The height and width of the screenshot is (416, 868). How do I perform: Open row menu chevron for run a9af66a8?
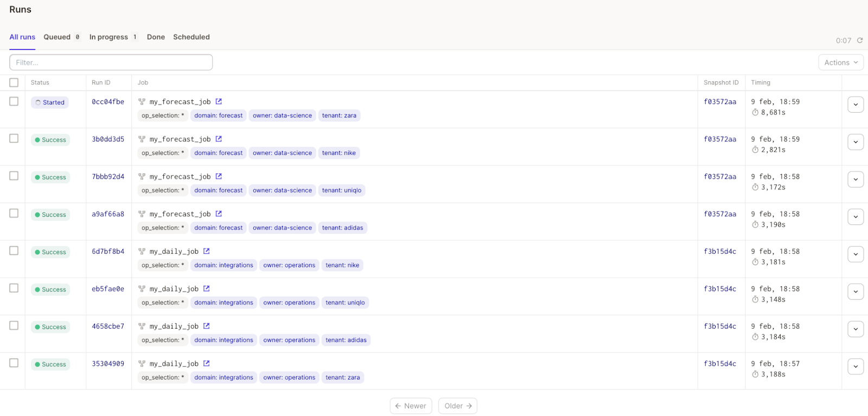[856, 217]
